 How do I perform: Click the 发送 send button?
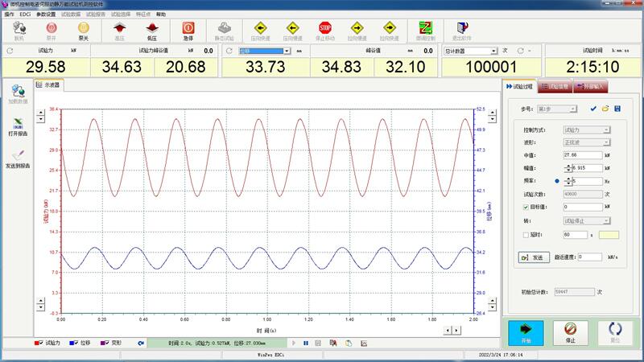532,257
